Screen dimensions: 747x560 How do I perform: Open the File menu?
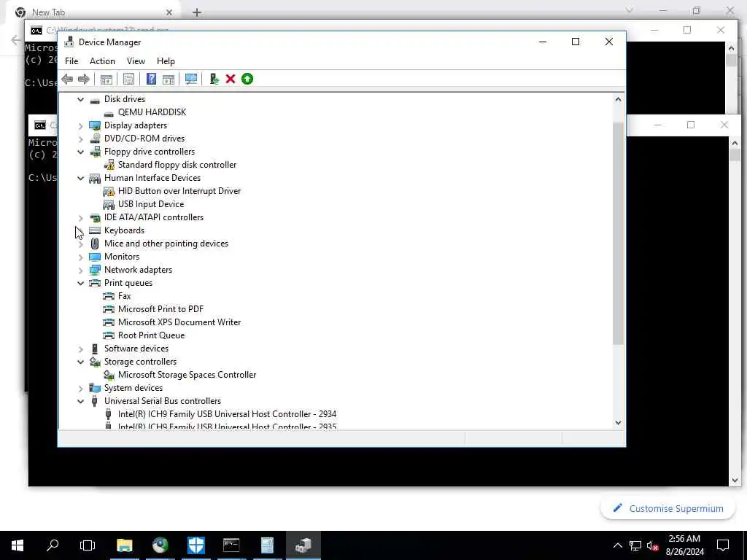(x=71, y=61)
